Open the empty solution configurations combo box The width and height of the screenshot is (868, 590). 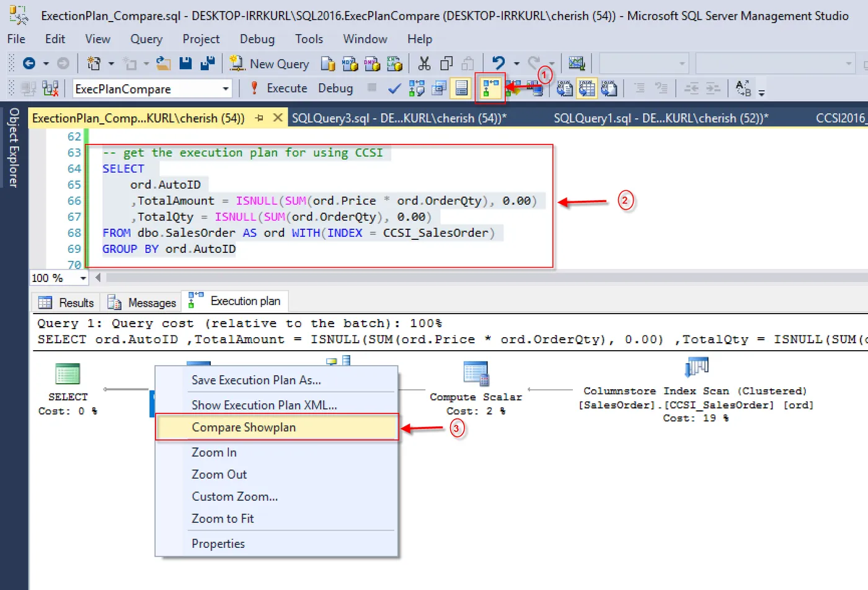point(644,63)
